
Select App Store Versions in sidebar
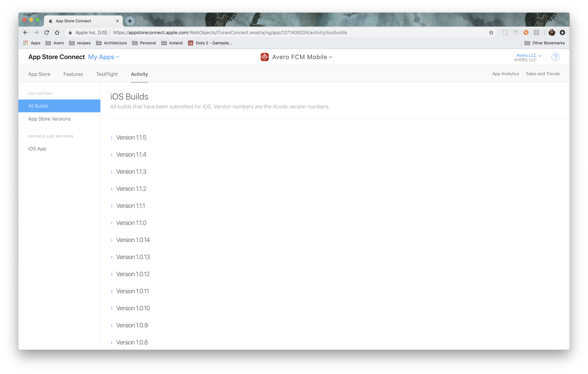click(49, 119)
